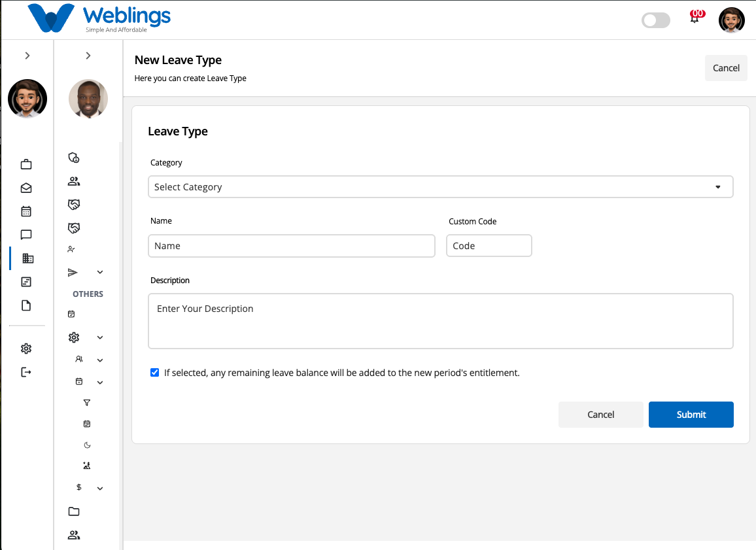Submit the new leave type form
The height and width of the screenshot is (550, 756).
(x=691, y=415)
